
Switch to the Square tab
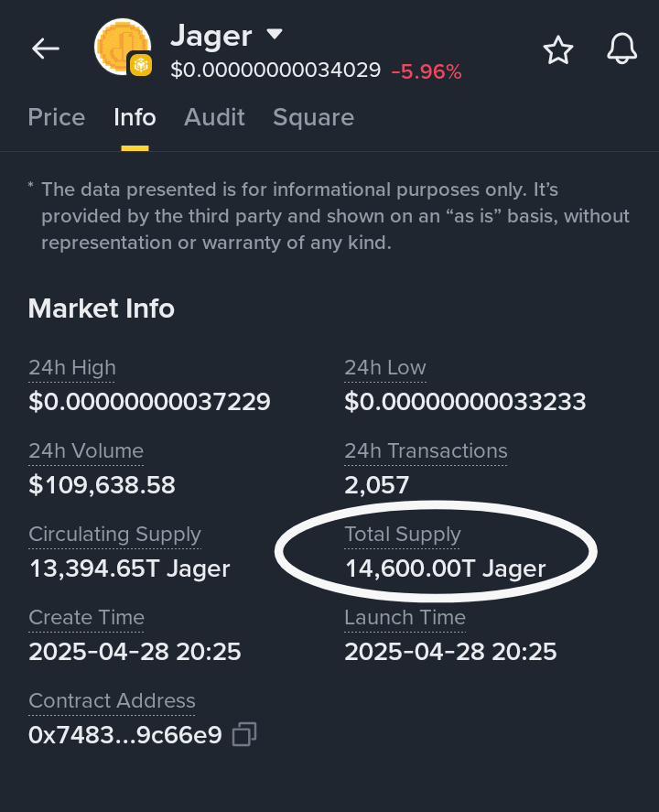pos(314,118)
